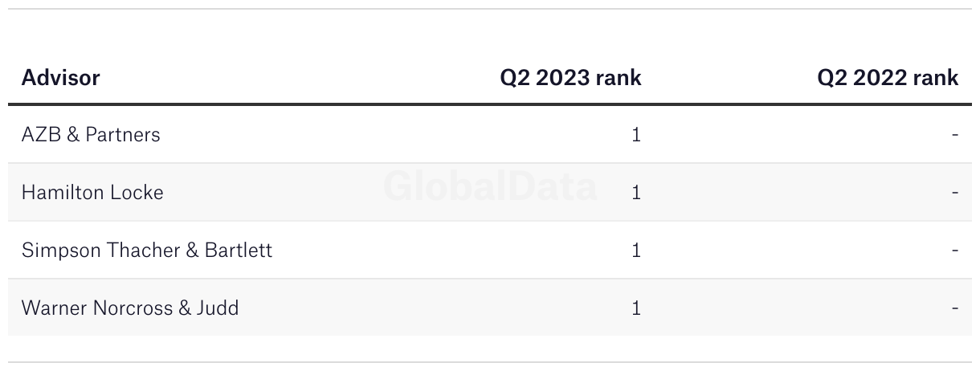980x371 pixels.
Task: Click the thin divider line below the table
Action: 490,362
